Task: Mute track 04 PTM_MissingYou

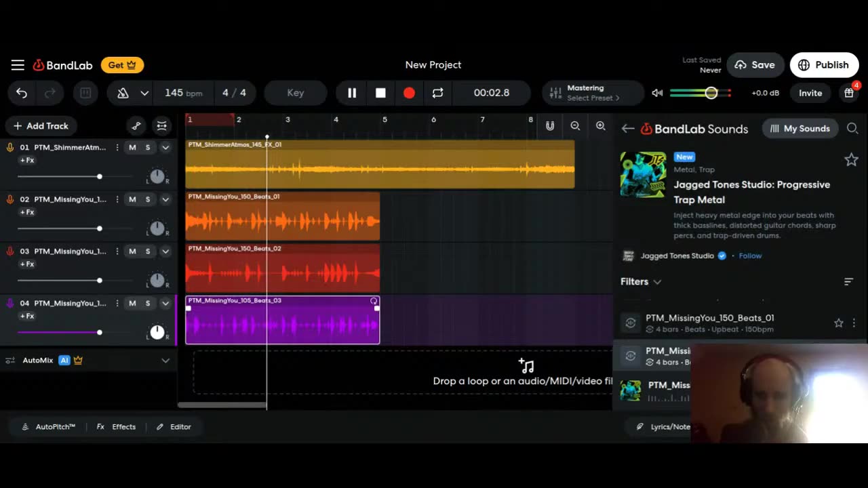Action: (132, 304)
